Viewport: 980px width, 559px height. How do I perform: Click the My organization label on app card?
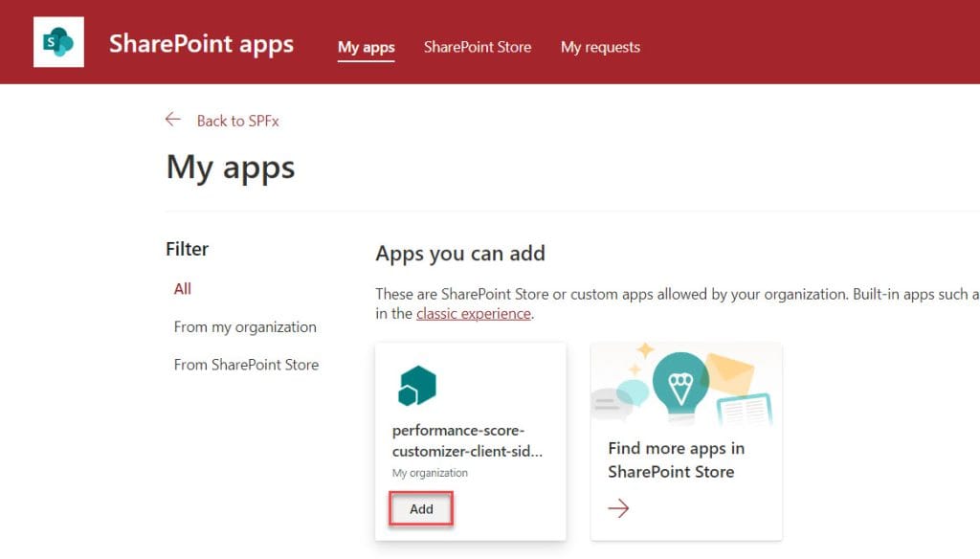(x=430, y=473)
